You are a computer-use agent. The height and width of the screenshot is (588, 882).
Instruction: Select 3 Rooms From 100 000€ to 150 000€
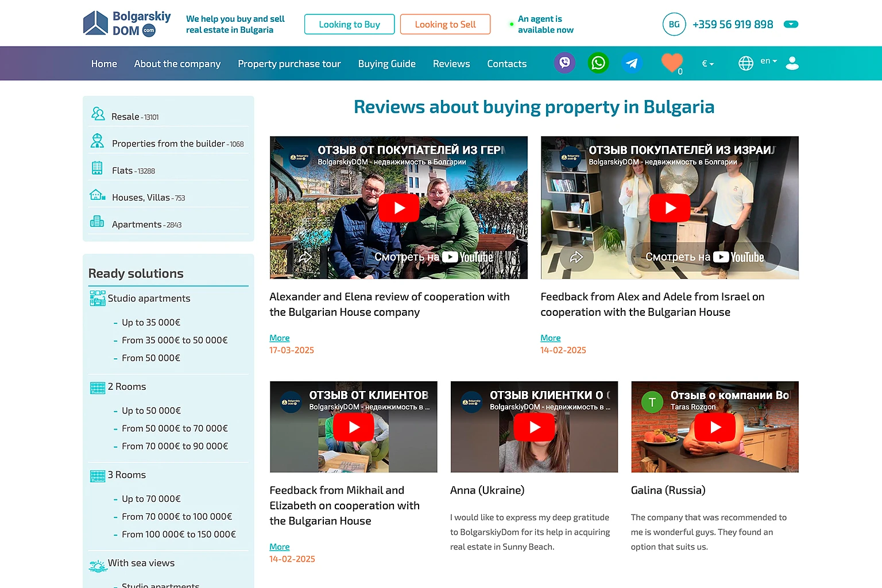coord(179,535)
